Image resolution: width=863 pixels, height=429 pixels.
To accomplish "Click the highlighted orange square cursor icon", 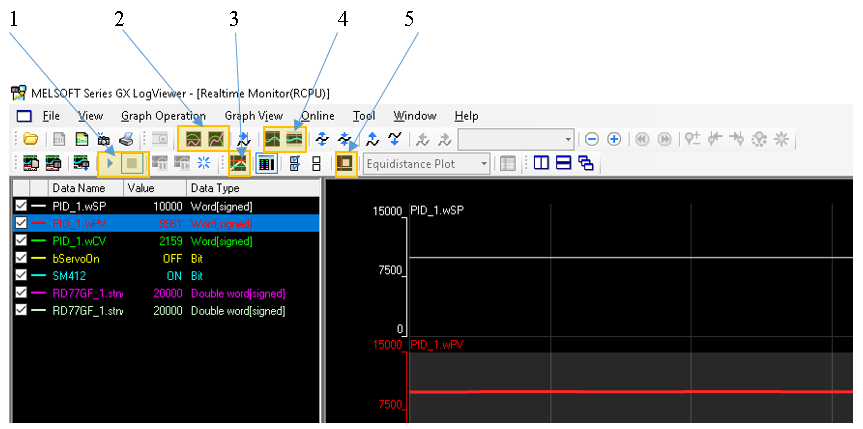I will pyautogui.click(x=345, y=163).
